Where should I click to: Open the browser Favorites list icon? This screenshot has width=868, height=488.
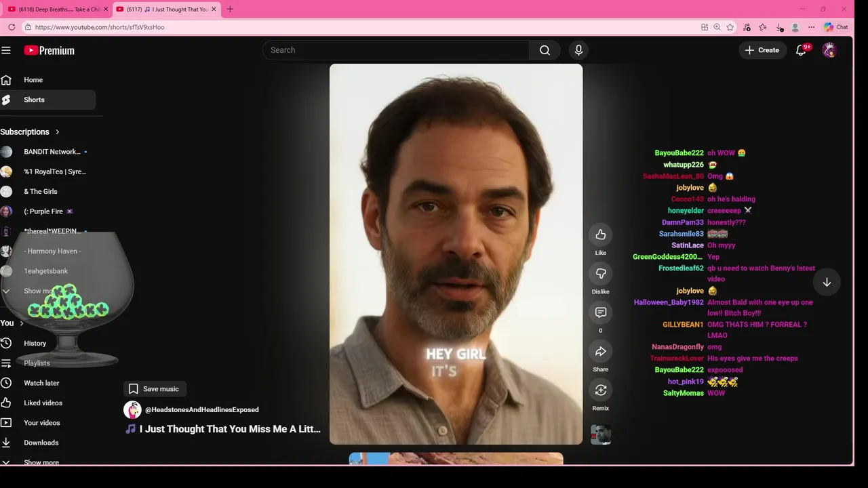pyautogui.click(x=763, y=27)
